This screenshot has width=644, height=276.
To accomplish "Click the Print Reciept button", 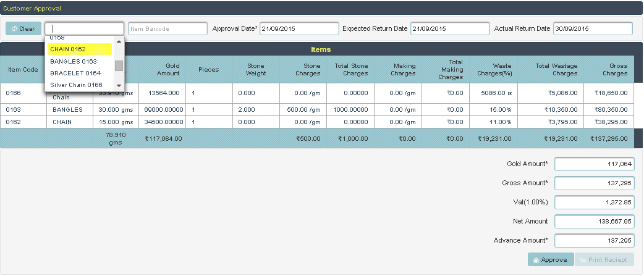I will (604, 260).
